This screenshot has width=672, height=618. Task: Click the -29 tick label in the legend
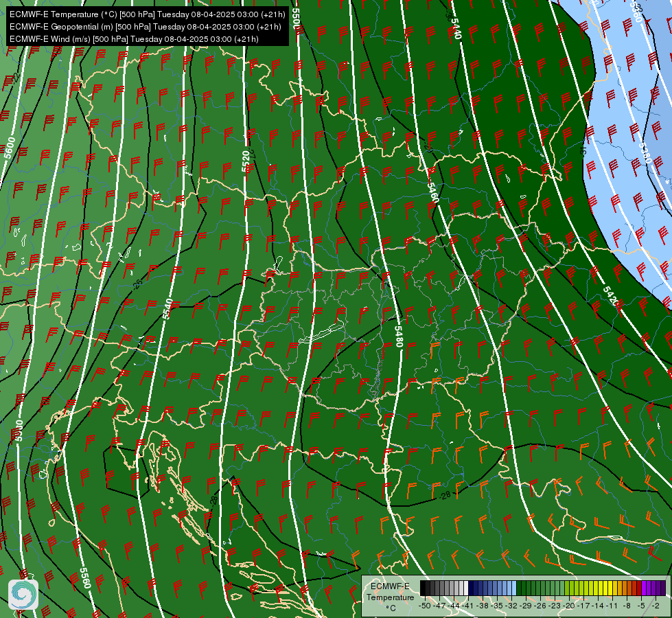[526, 606]
